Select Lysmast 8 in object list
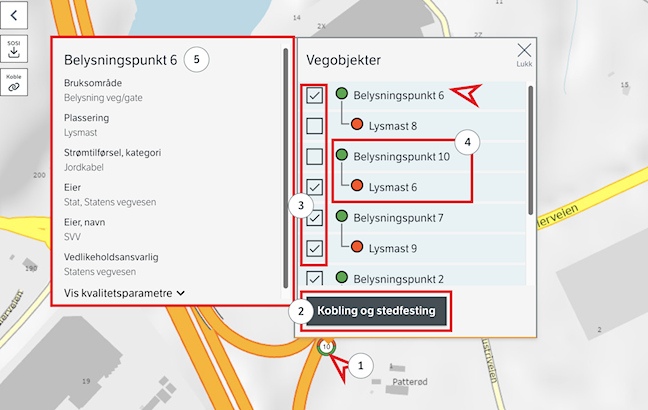The image size is (648, 410). [x=393, y=126]
